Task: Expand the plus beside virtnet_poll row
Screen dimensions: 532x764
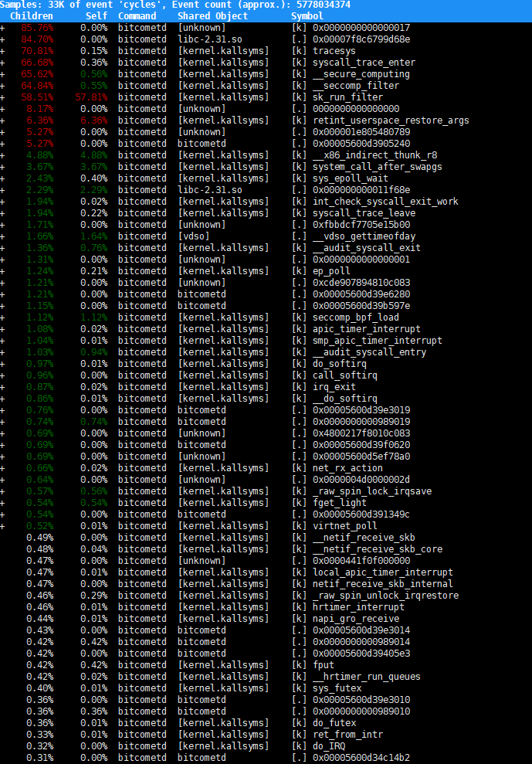Action: [x=2, y=526]
